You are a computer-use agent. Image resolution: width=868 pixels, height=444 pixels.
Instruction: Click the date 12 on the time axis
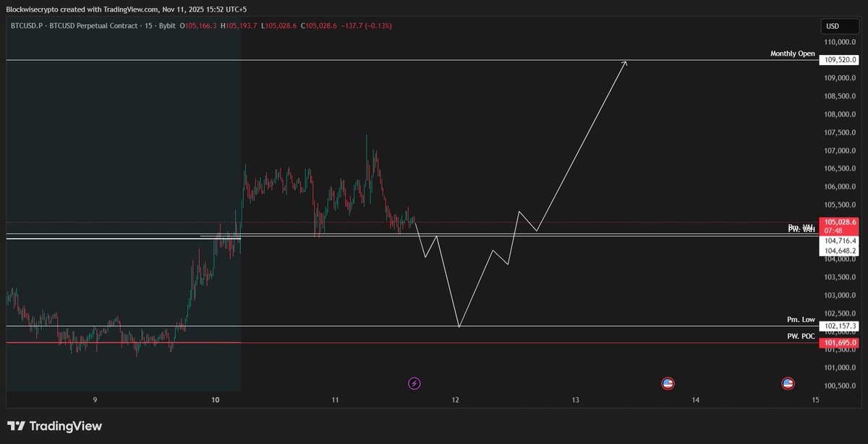456,398
